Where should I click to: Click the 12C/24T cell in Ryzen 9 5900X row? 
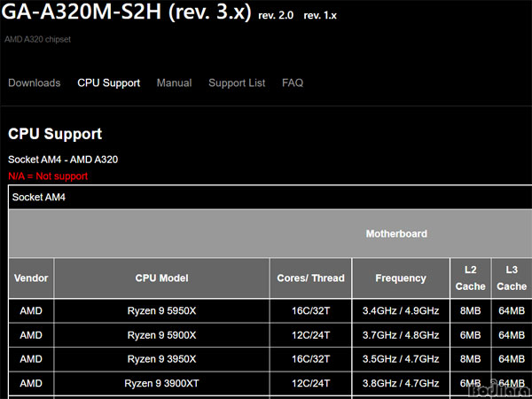click(x=311, y=335)
